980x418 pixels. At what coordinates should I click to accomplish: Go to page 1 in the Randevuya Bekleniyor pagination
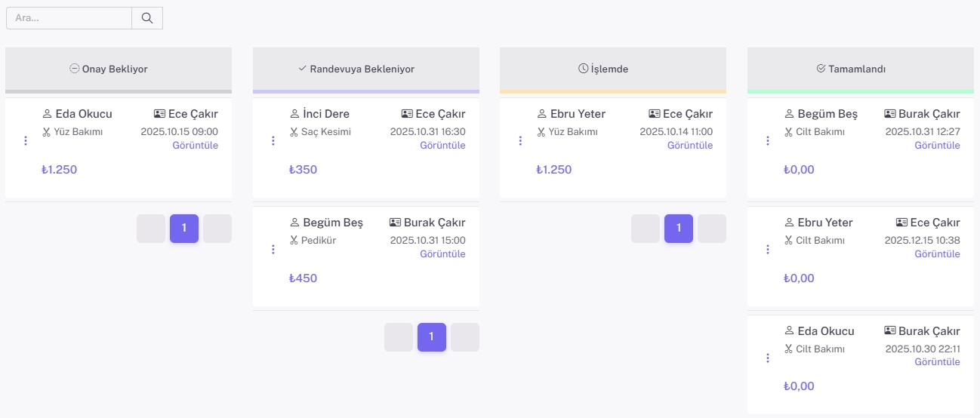431,337
